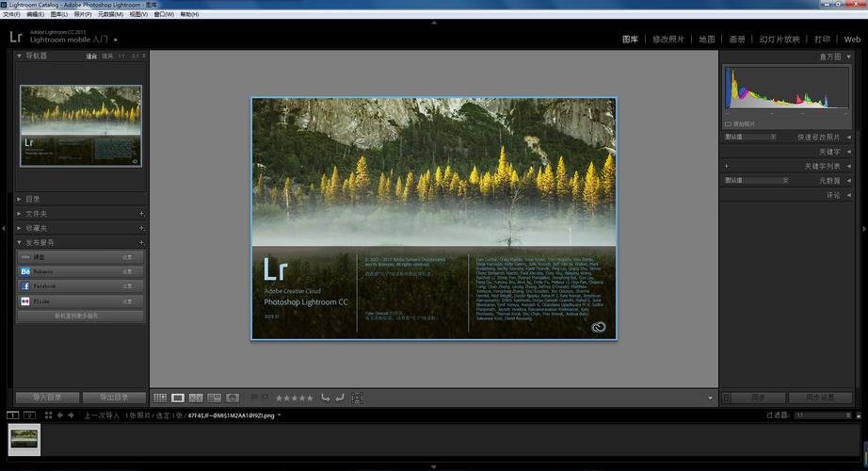Open Compare view (XY) icon
The height and width of the screenshot is (471, 868).
pos(196,398)
